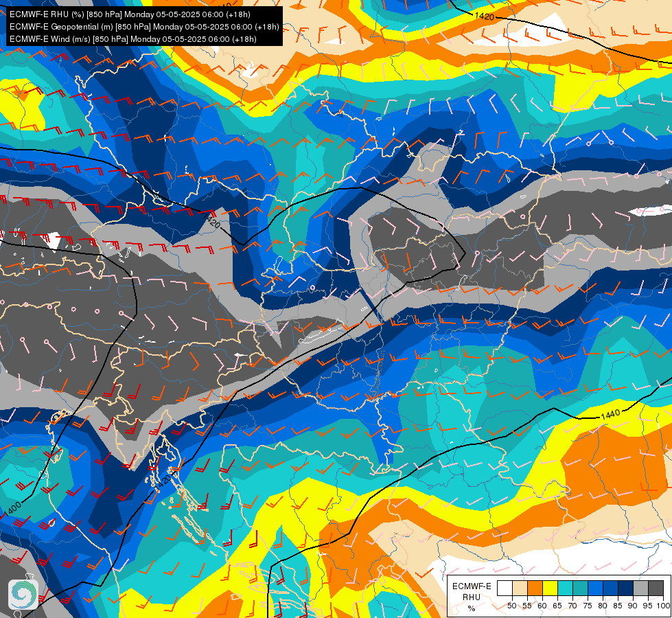Viewport: 672px width, 618px height.
Task: Click the legend value label 70
Action: (x=572, y=606)
